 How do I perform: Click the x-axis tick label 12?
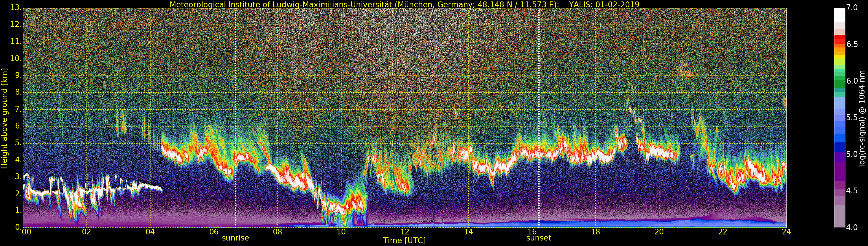click(x=405, y=232)
